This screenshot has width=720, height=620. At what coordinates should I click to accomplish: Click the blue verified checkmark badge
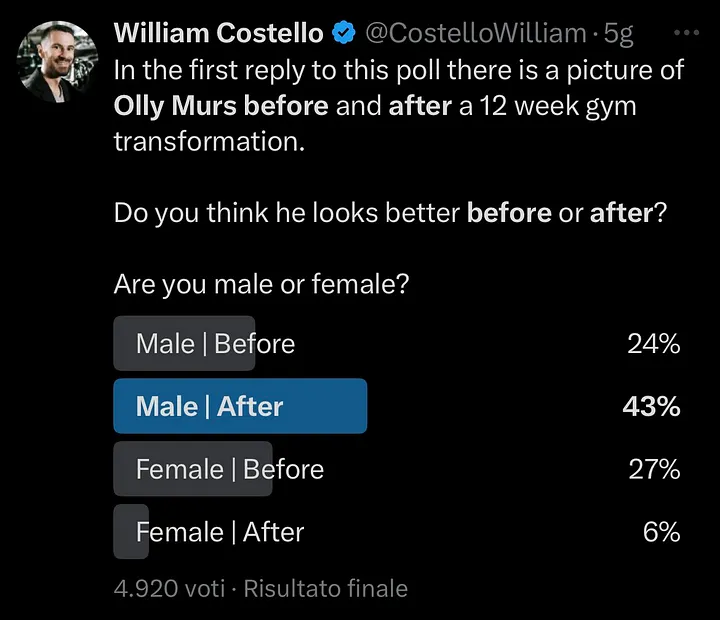click(x=343, y=33)
